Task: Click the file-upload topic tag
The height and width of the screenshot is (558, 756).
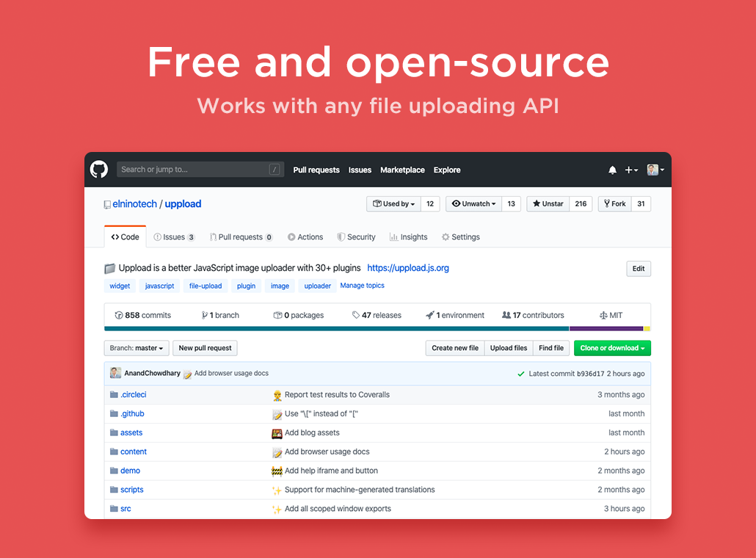Action: pyautogui.click(x=206, y=286)
